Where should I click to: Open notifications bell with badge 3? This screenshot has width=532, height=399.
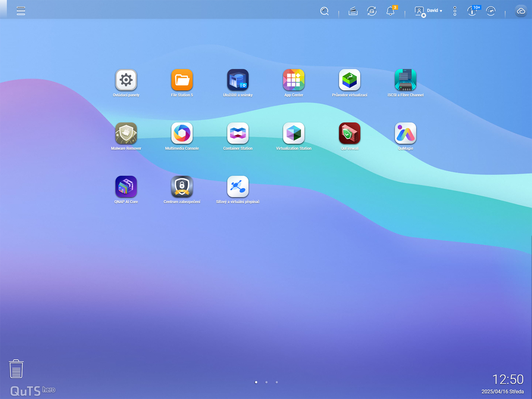391,11
